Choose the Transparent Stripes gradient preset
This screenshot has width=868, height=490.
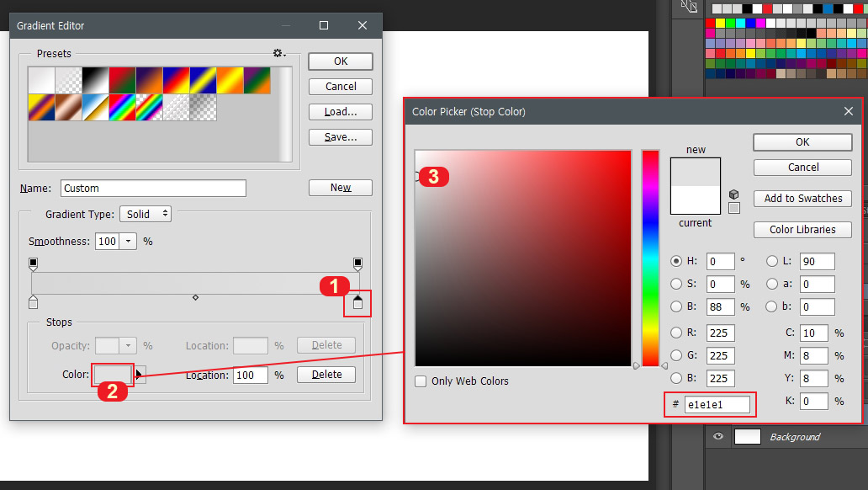(176, 108)
